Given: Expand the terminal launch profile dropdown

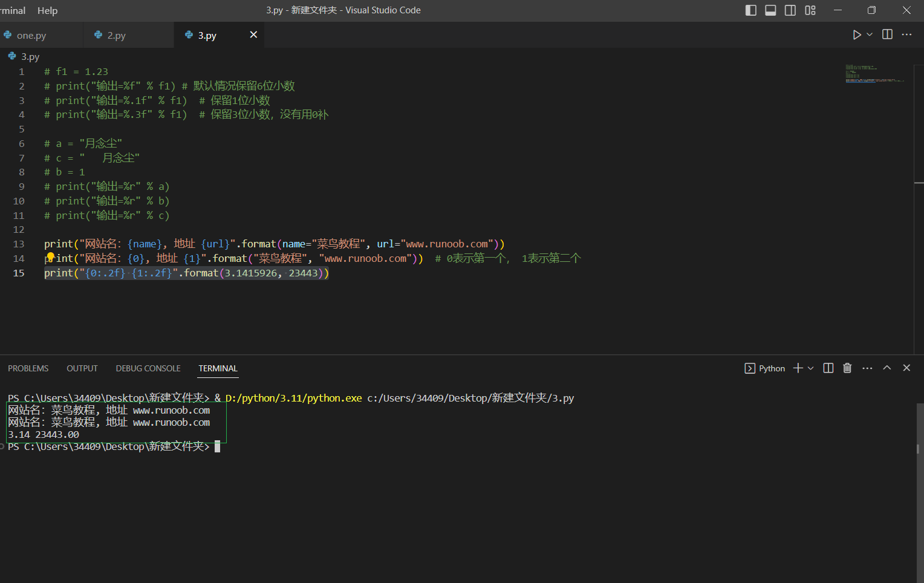Looking at the screenshot, I should 811,368.
